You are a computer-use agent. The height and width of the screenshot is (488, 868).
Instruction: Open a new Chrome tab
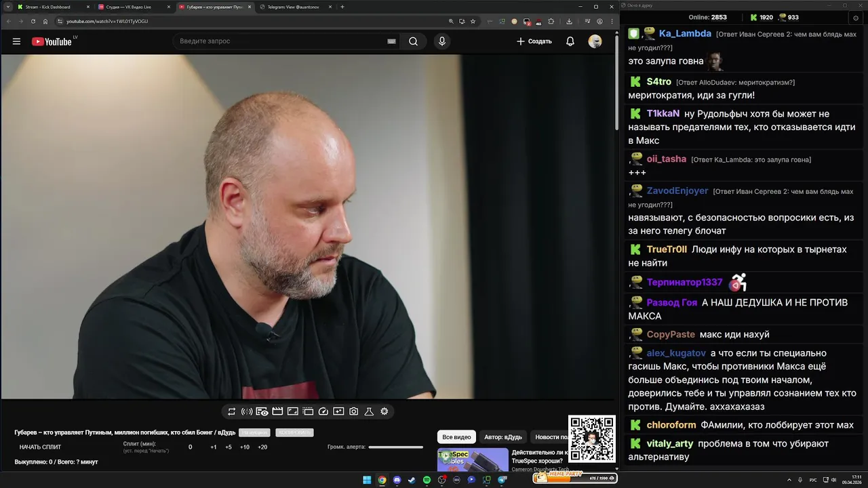[342, 7]
